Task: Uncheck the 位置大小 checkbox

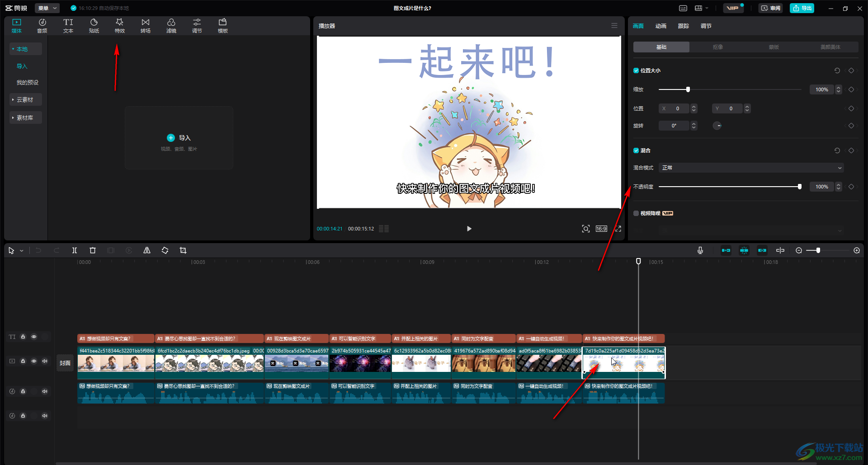Action: (636, 70)
